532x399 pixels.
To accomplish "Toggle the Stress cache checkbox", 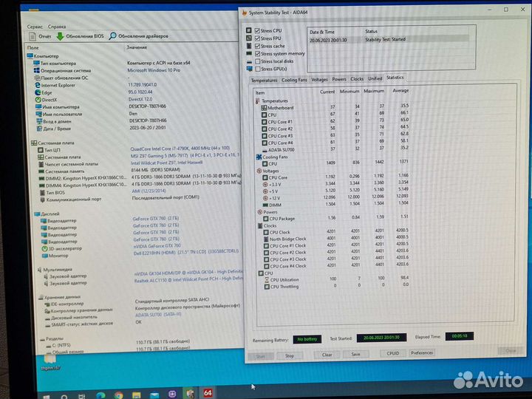I will click(258, 46).
